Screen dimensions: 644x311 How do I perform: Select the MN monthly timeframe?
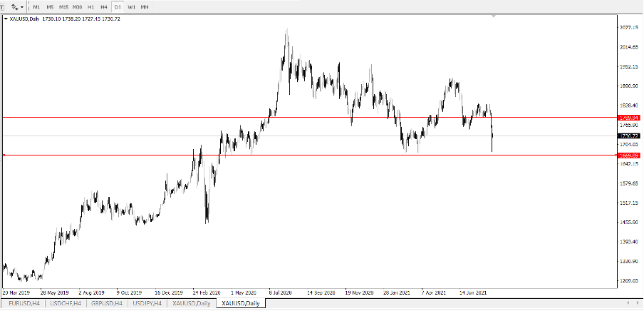[x=145, y=6]
